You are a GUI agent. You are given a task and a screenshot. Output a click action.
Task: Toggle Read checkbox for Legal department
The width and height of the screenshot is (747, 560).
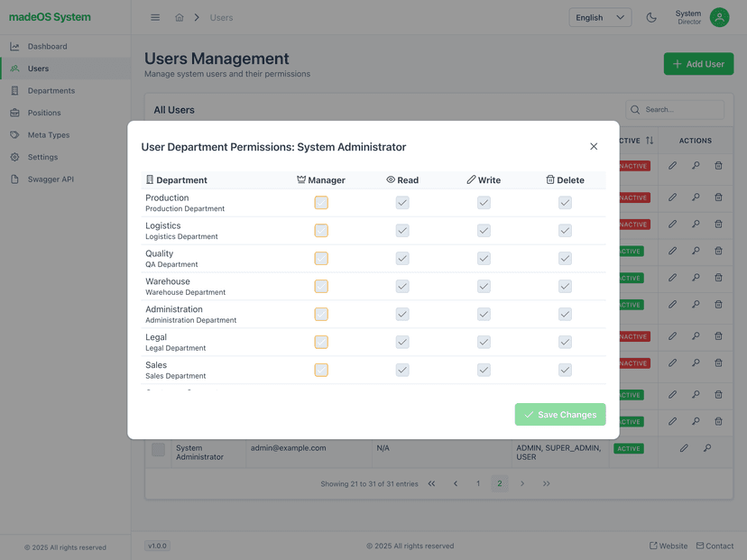click(402, 342)
